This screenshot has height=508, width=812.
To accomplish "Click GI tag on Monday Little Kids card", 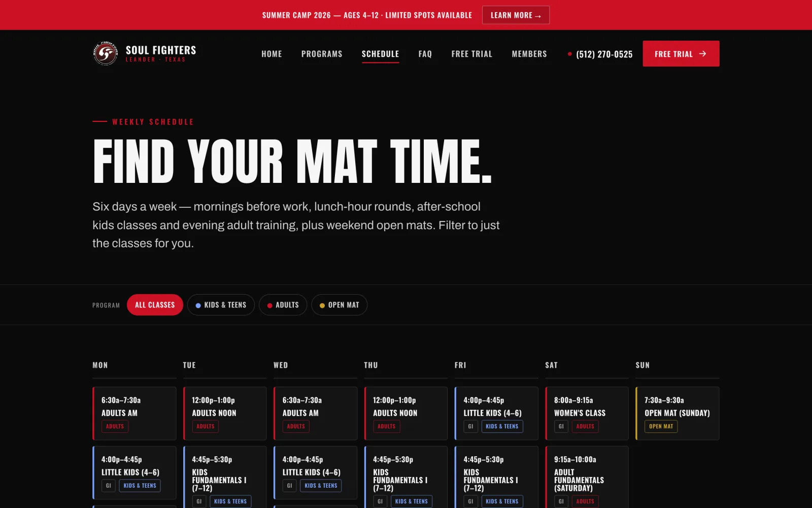I will (108, 486).
